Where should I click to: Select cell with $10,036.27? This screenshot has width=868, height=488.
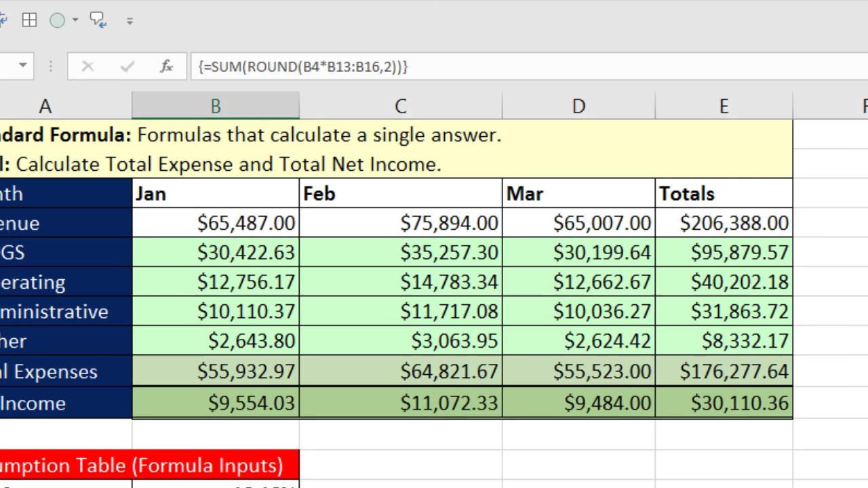coord(578,311)
